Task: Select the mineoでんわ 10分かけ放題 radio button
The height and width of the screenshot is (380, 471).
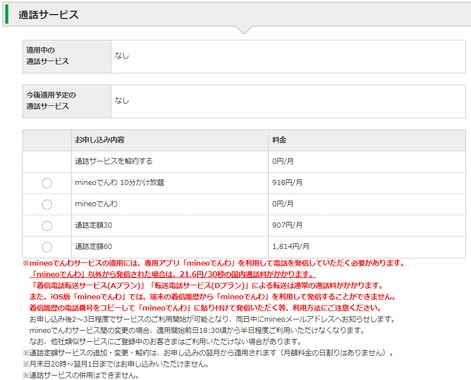Action: pyautogui.click(x=47, y=183)
